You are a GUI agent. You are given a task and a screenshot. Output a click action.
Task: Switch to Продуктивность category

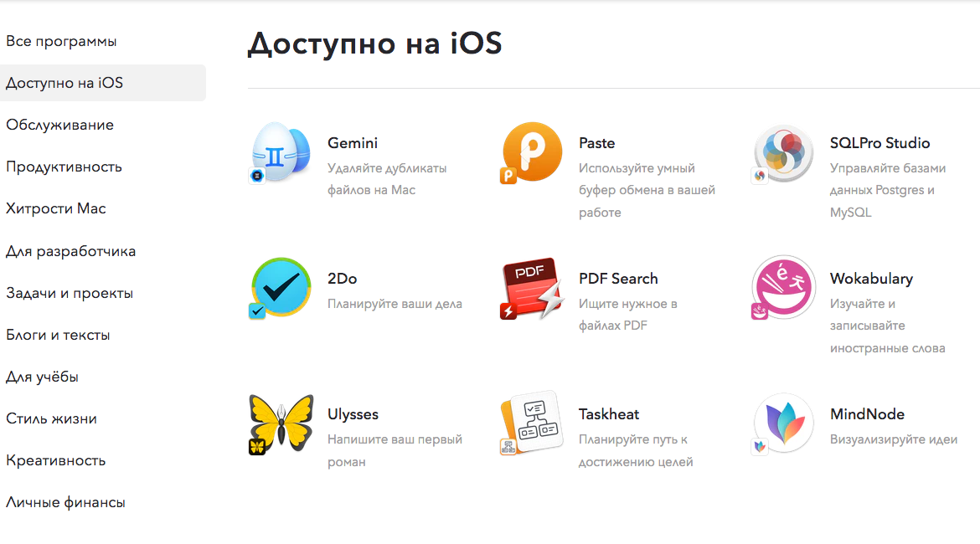point(64,167)
